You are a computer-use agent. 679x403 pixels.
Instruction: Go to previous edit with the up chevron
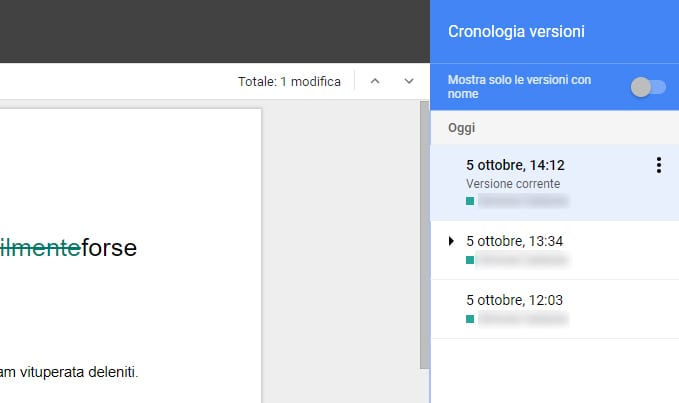pyautogui.click(x=375, y=82)
